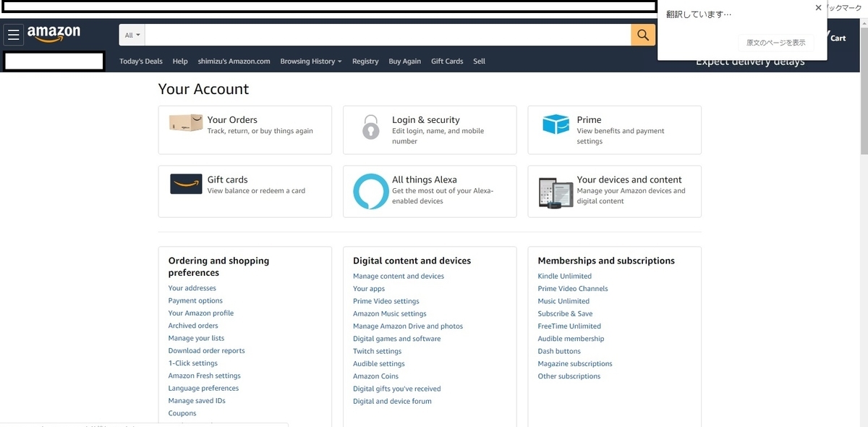Screen dimensions: 868x427
Task: Click the Gift cards image
Action: coord(186,184)
